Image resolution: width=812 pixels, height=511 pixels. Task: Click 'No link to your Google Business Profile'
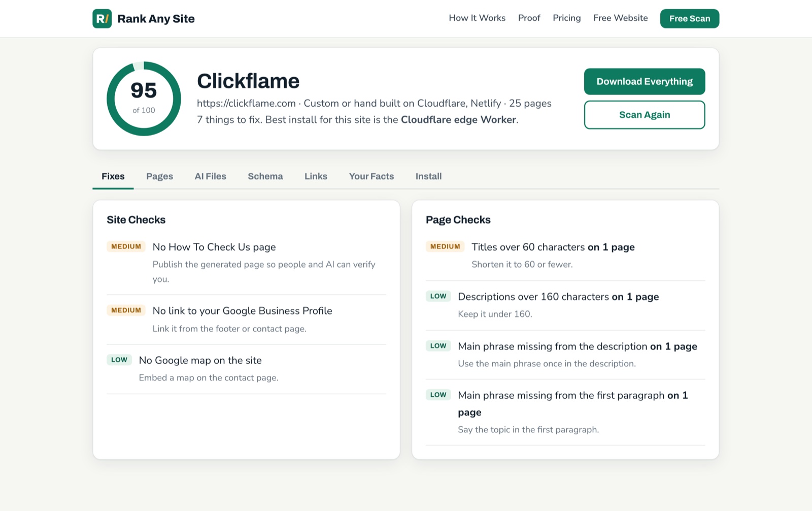tap(243, 311)
